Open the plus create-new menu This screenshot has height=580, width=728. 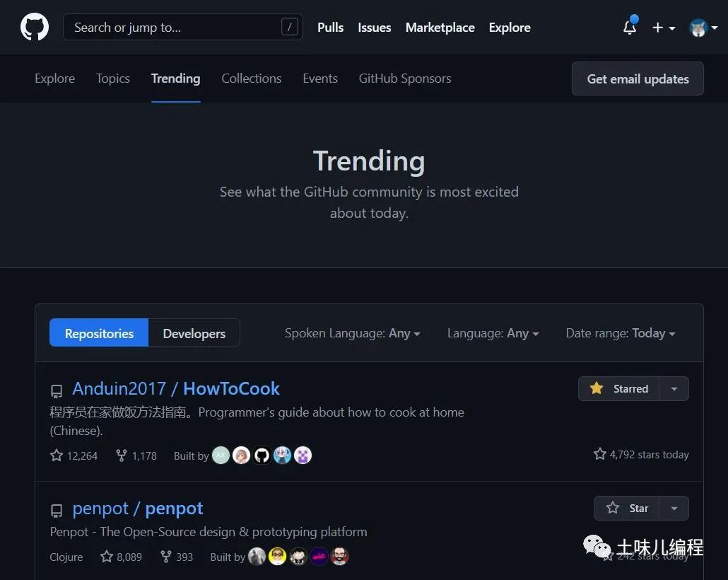tap(663, 28)
